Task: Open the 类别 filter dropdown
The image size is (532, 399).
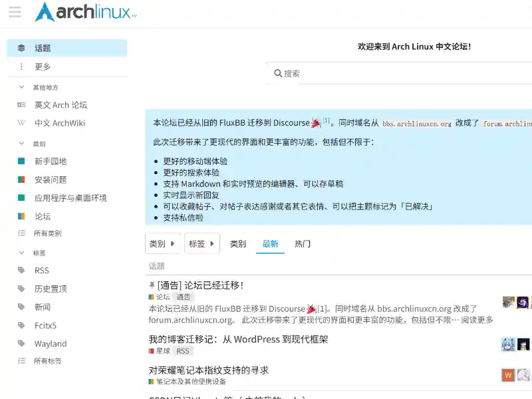Action: click(162, 243)
